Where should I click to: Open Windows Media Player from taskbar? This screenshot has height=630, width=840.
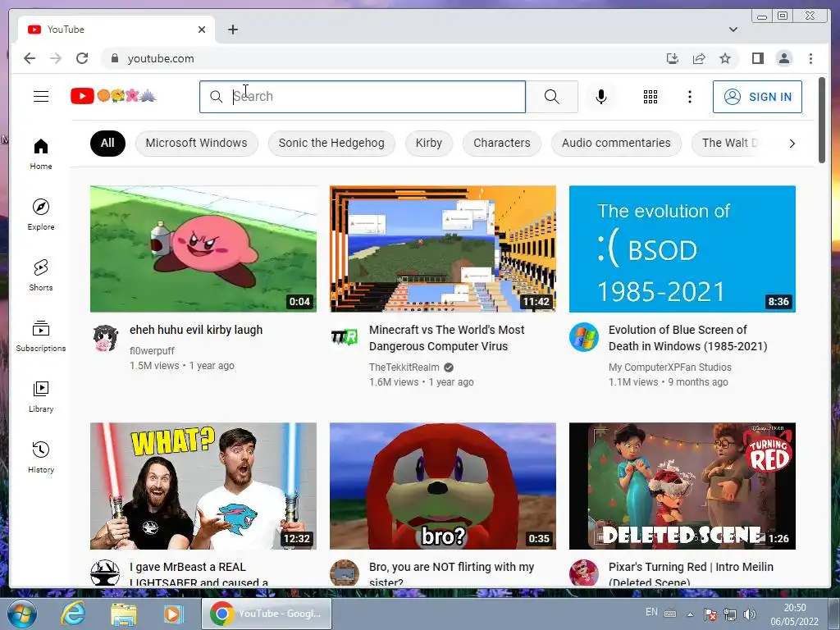[x=172, y=614]
